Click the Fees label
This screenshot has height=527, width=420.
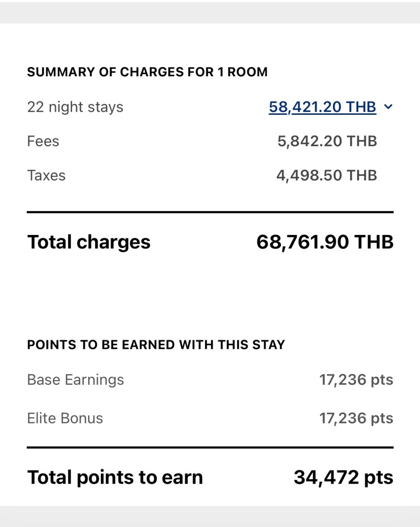point(43,141)
